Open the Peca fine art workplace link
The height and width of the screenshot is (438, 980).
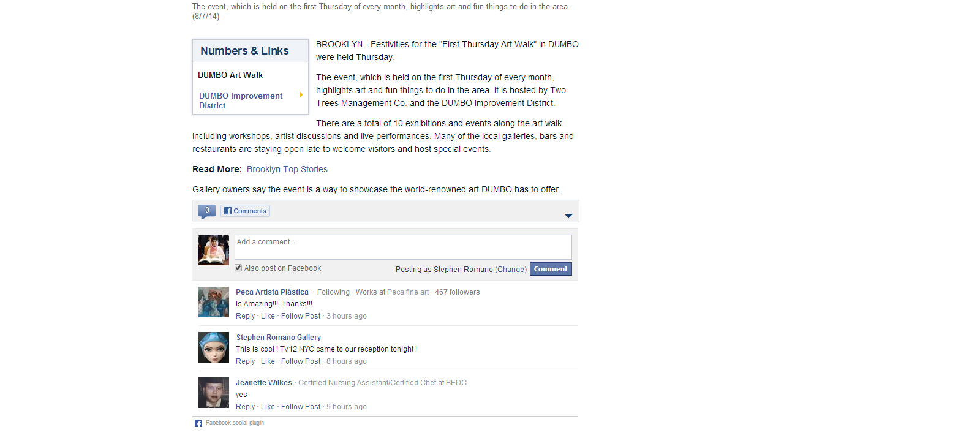pyautogui.click(x=408, y=292)
